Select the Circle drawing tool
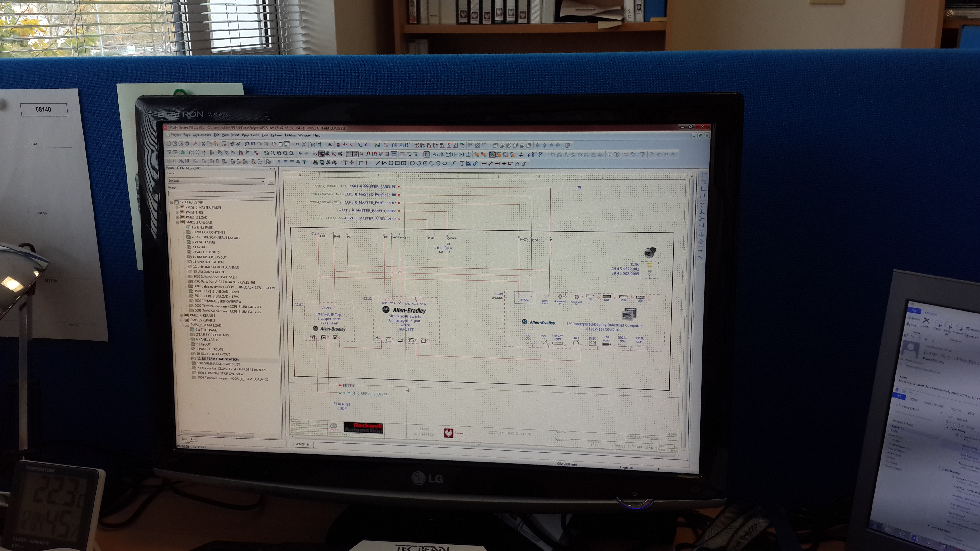The width and height of the screenshot is (980, 551). pyautogui.click(x=412, y=163)
